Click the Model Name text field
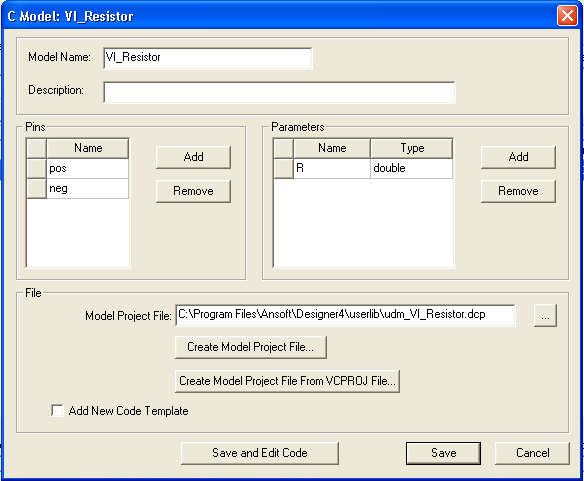584x481 pixels. 208,58
